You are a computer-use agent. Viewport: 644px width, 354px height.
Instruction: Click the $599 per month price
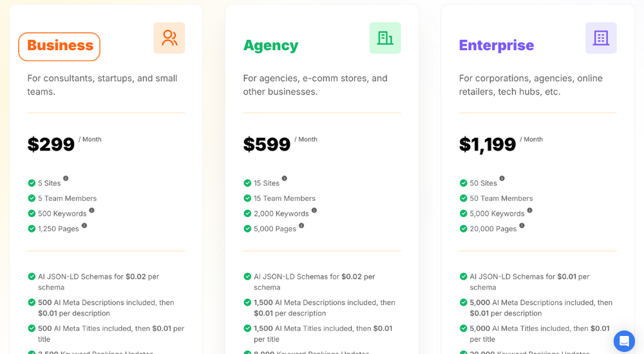coord(267,145)
